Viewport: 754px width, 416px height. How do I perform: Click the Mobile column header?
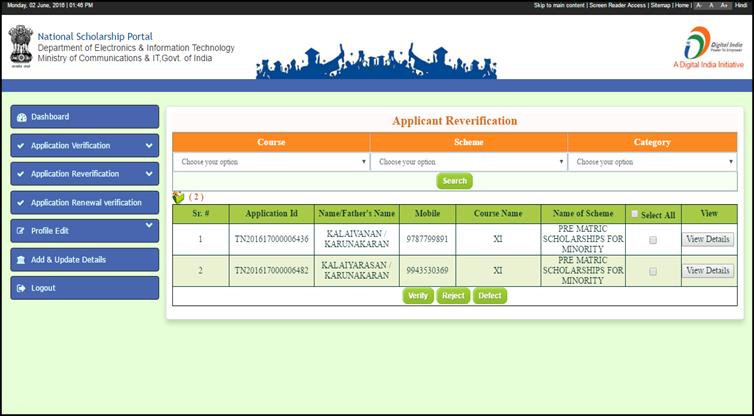(427, 214)
